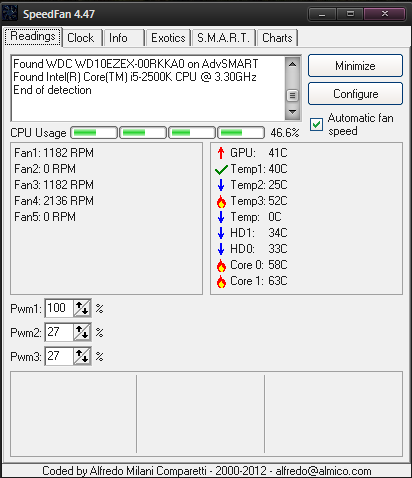The width and height of the screenshot is (412, 478).
Task: Click the Pwm1 stepper arrows
Action: coord(82,308)
